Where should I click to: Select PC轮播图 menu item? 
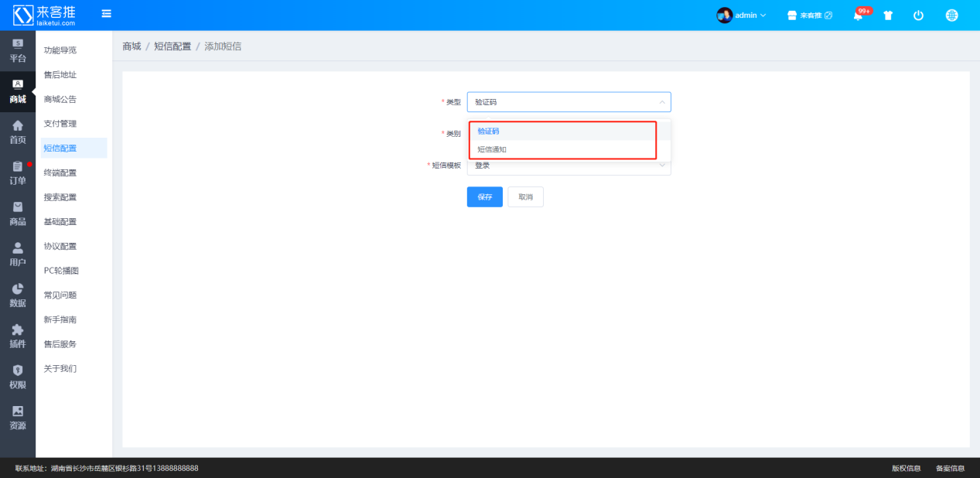[61, 271]
